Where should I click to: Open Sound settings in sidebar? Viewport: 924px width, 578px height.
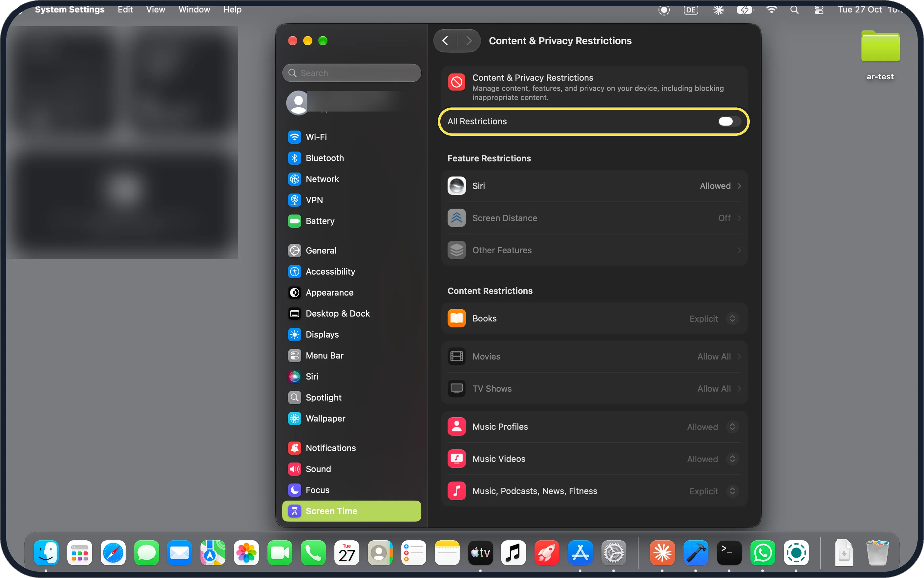tap(351, 469)
